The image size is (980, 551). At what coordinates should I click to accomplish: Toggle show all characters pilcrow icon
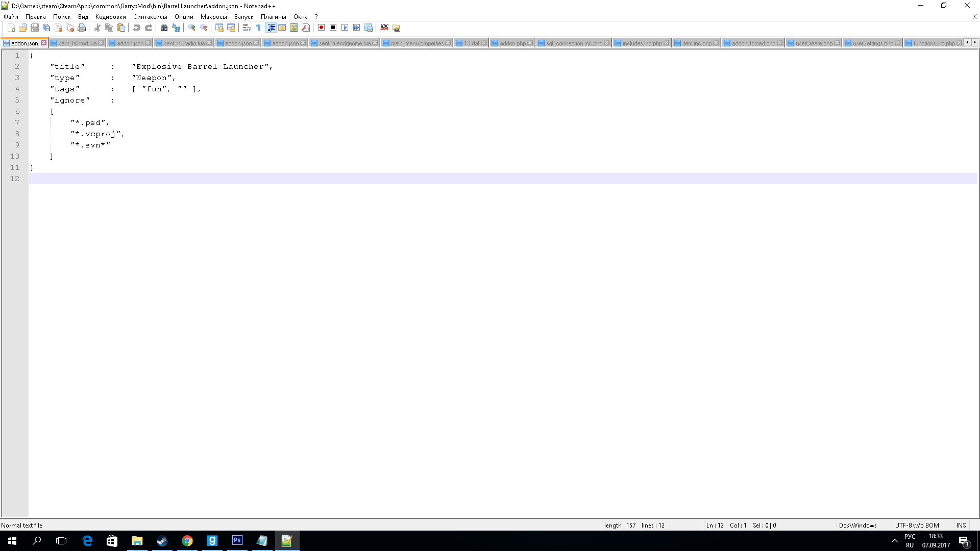tap(258, 28)
